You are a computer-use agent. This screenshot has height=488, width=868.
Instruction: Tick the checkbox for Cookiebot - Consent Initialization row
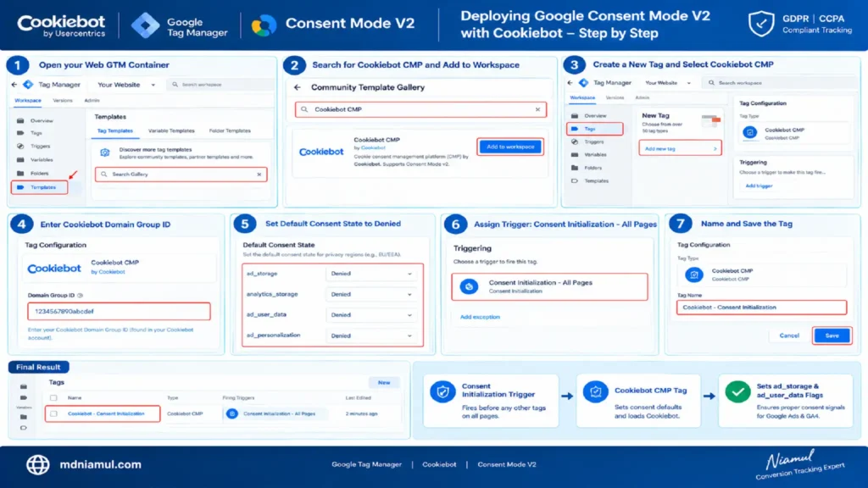point(53,413)
